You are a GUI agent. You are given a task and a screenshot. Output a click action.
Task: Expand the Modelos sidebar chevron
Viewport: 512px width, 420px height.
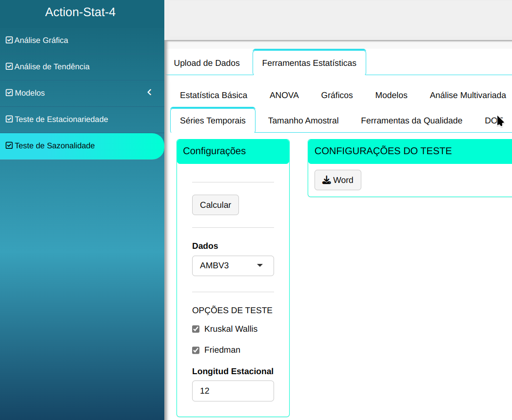pos(149,92)
